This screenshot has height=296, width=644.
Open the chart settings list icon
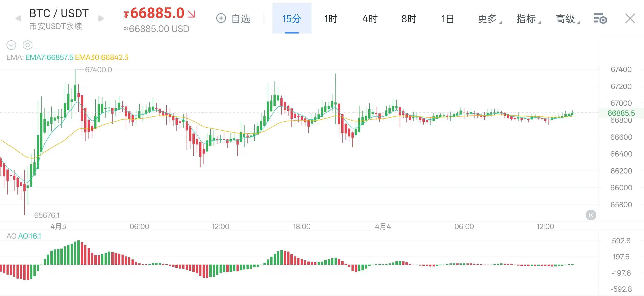pyautogui.click(x=600, y=19)
